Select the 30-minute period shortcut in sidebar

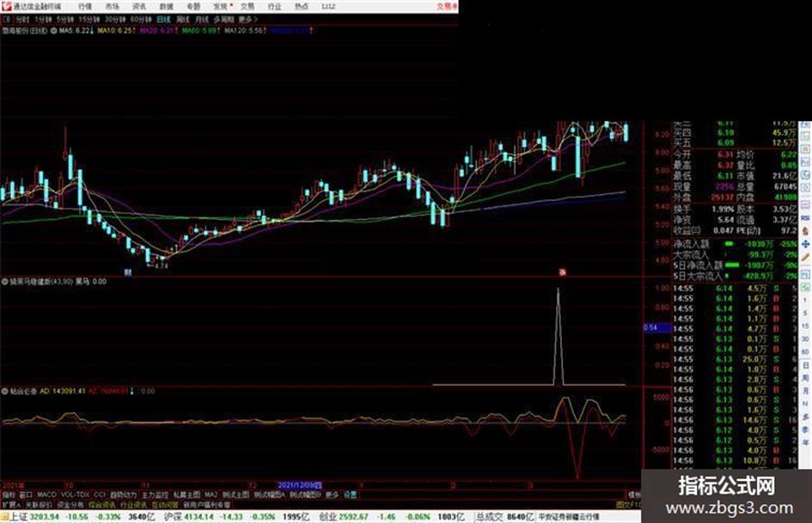(805, 338)
